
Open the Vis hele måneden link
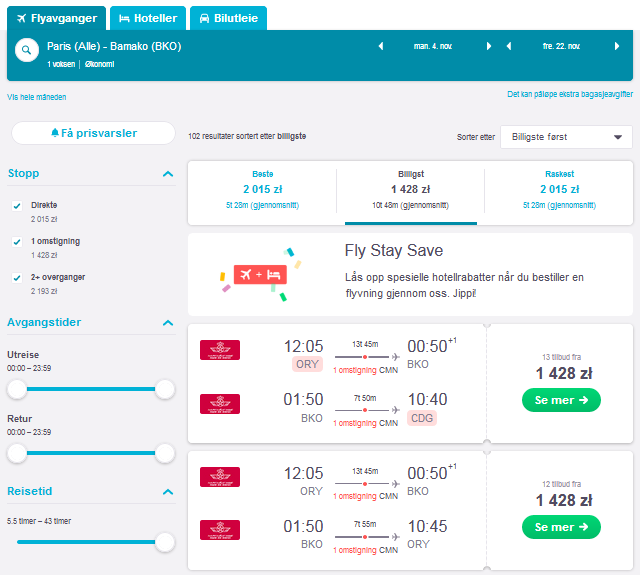(x=37, y=97)
